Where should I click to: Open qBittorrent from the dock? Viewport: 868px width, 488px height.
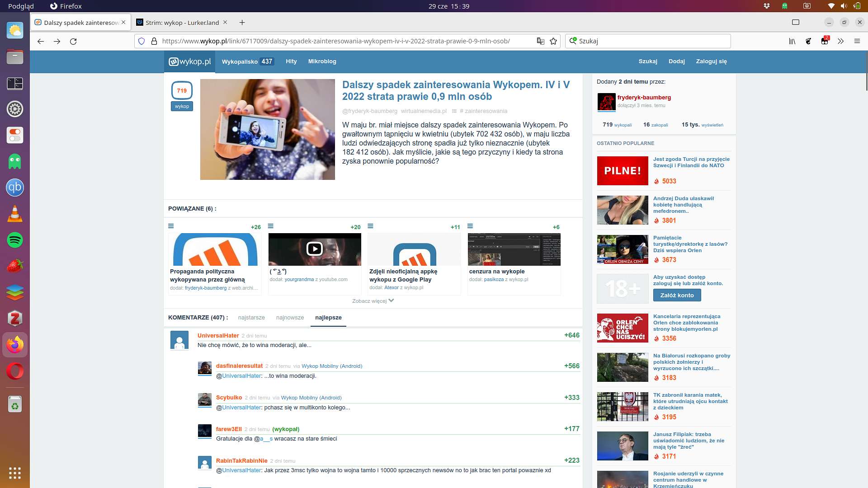[x=15, y=188]
